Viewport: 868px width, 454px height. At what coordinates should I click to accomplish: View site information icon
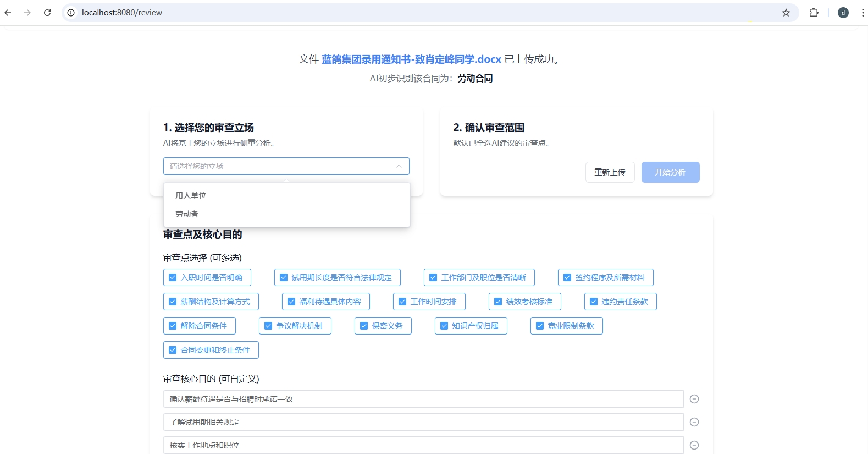71,13
